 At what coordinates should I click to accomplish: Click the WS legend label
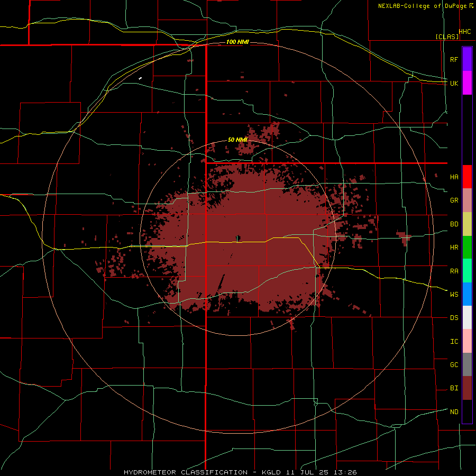coord(454,295)
